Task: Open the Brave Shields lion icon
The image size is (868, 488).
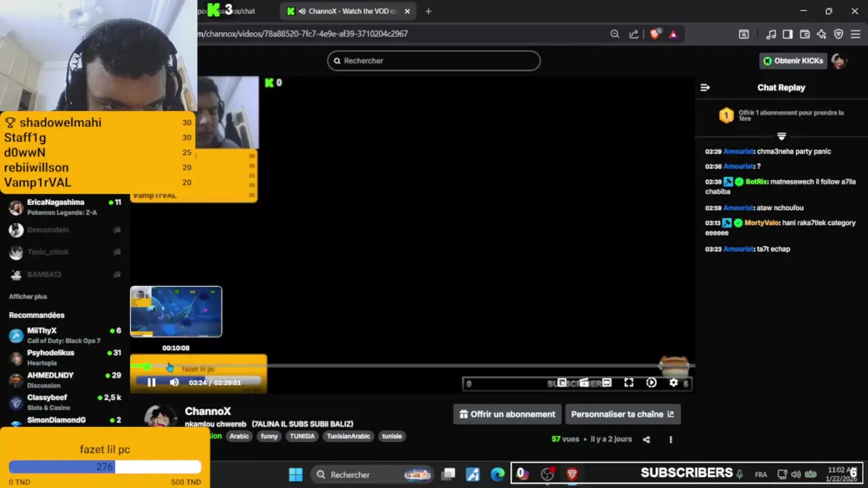Action: 654,34
